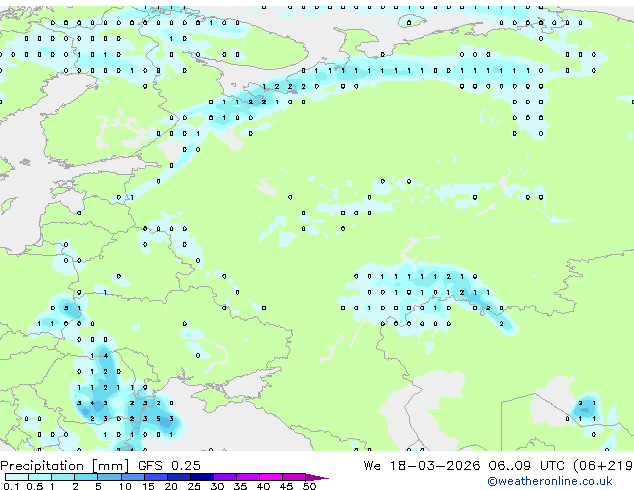Click the '10' legend scale value
The height and width of the screenshot is (490, 634).
pos(125,486)
